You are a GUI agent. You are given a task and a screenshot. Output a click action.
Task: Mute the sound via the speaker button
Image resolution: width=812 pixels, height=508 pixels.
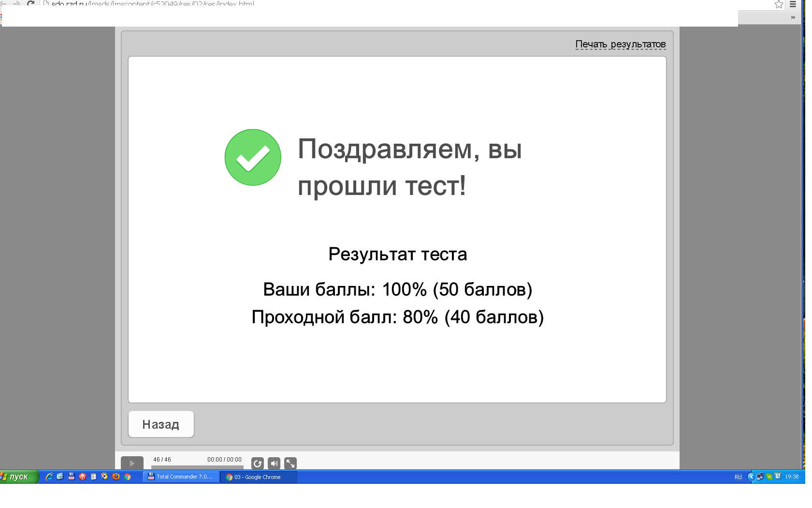pyautogui.click(x=274, y=463)
